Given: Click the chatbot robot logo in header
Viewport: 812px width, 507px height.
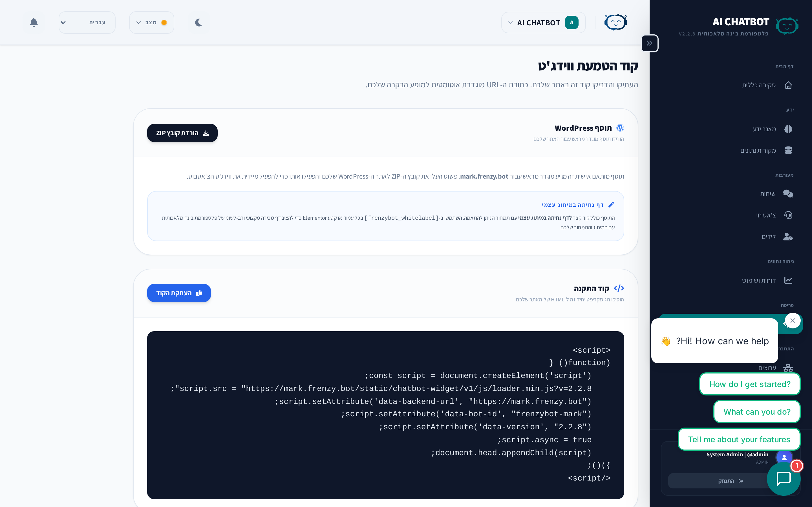Looking at the screenshot, I should [615, 23].
